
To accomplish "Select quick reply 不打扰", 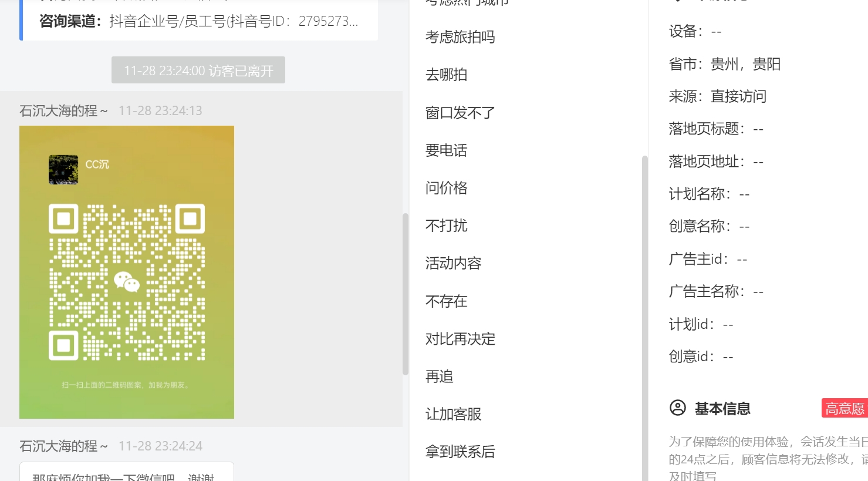I will point(446,226).
